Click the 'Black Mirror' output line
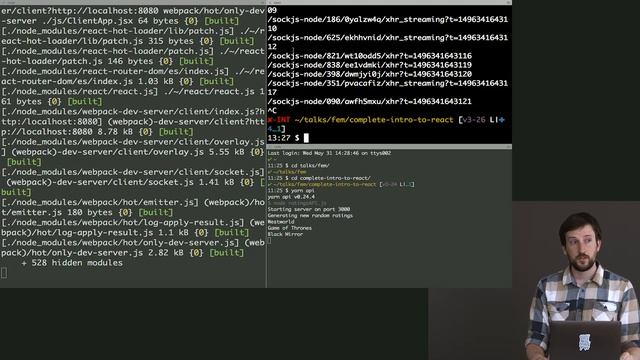Image resolution: width=640 pixels, height=360 pixels. [285, 234]
